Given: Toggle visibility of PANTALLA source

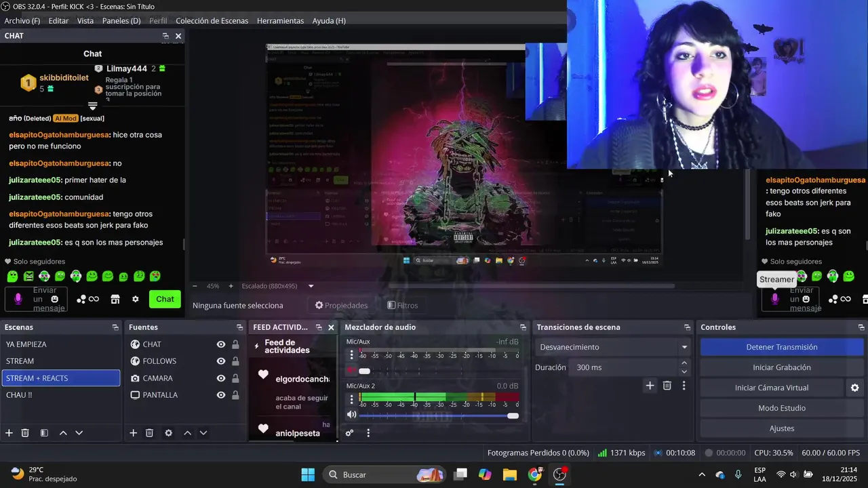Looking at the screenshot, I should pyautogui.click(x=221, y=395).
